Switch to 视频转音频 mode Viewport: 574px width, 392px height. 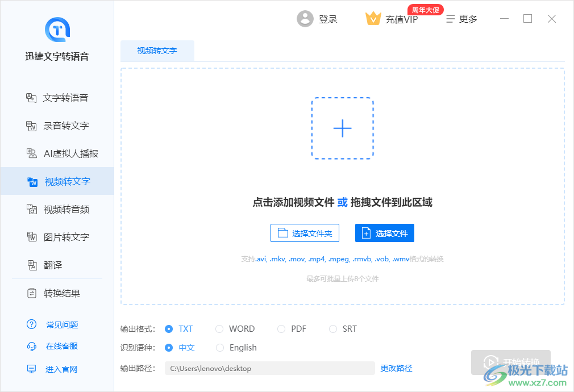pyautogui.click(x=64, y=209)
